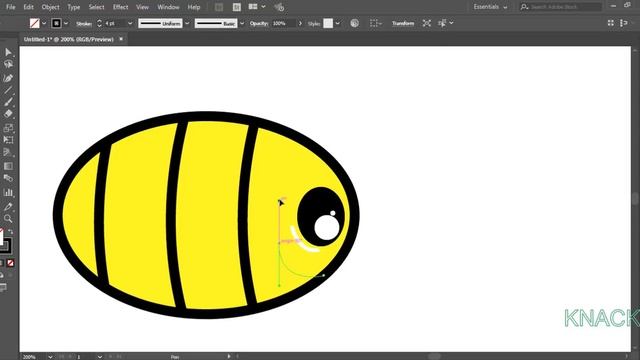Select the Selection arrow tool
Viewport: 640px width, 360px height.
coord(8,52)
